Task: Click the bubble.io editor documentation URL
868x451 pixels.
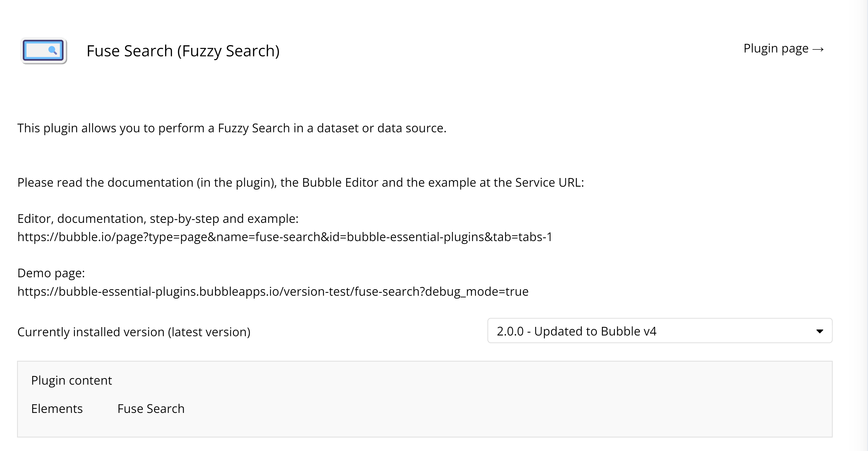Action: coord(285,237)
